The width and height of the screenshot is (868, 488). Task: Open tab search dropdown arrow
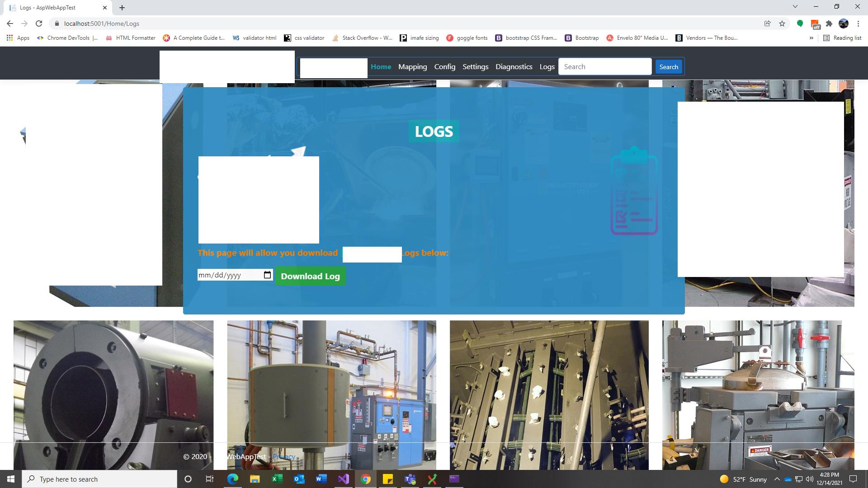click(x=795, y=6)
